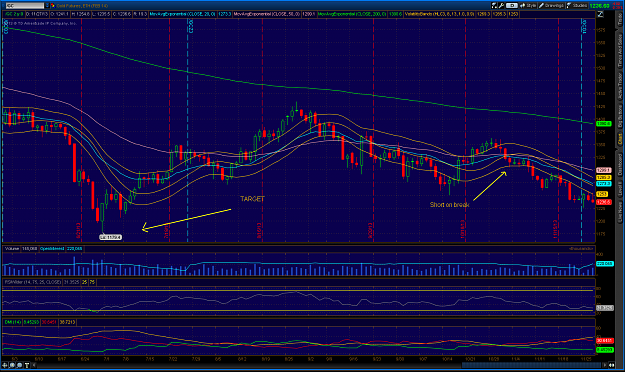This screenshot has height=372, width=625.
Task: Click the zoom out magnifier icon
Action: point(20,365)
